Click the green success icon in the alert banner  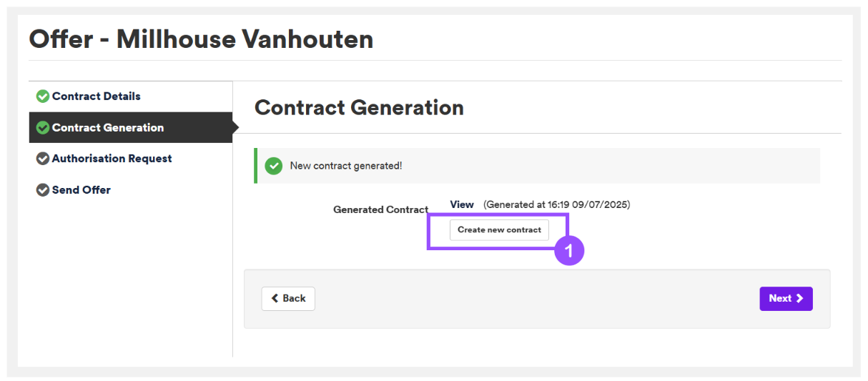pyautogui.click(x=274, y=166)
